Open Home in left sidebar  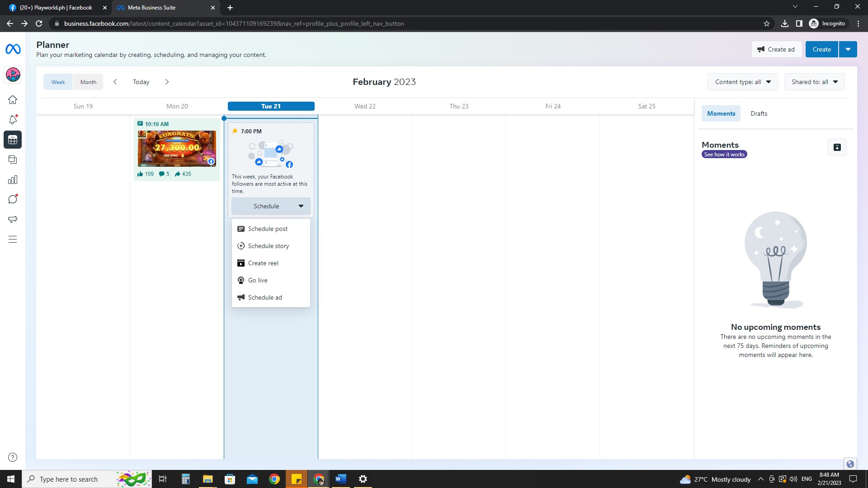pyautogui.click(x=13, y=100)
